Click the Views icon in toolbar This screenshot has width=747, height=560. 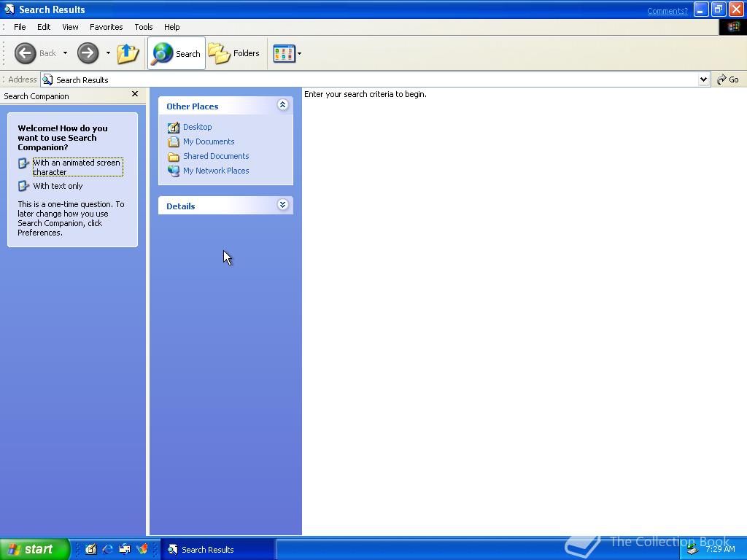[284, 53]
